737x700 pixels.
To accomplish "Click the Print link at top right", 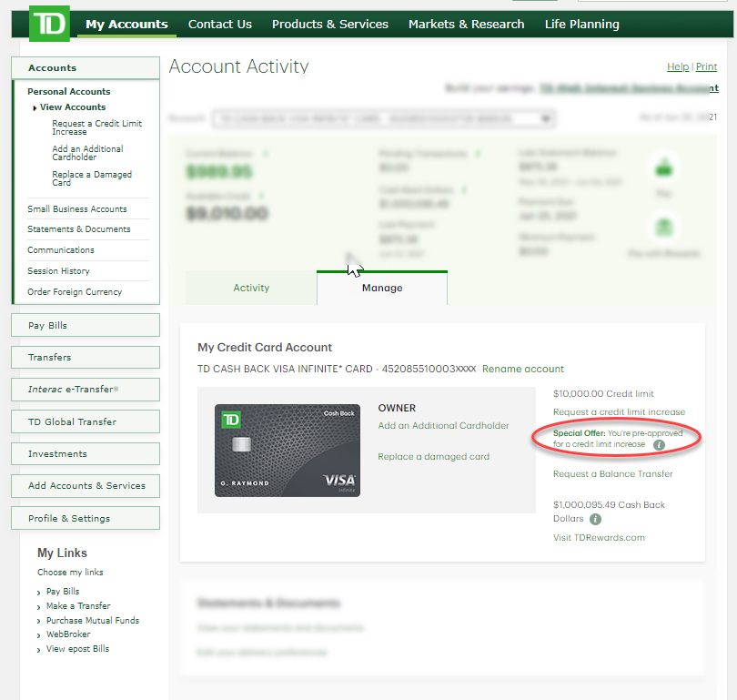I will (x=706, y=67).
